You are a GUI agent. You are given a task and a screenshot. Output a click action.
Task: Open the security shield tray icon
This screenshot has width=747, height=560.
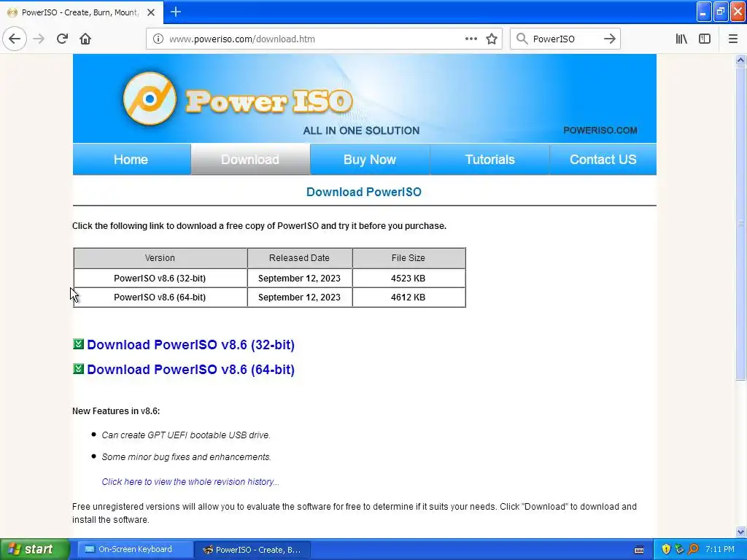[x=666, y=549]
